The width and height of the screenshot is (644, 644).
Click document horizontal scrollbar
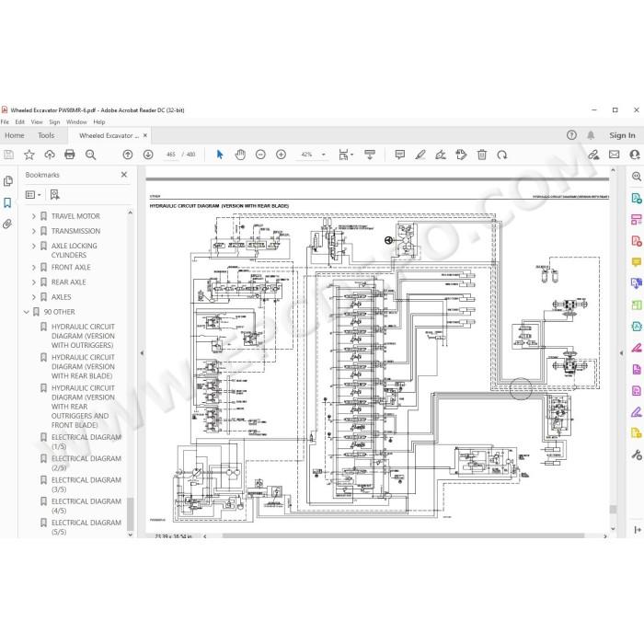tap(403, 536)
